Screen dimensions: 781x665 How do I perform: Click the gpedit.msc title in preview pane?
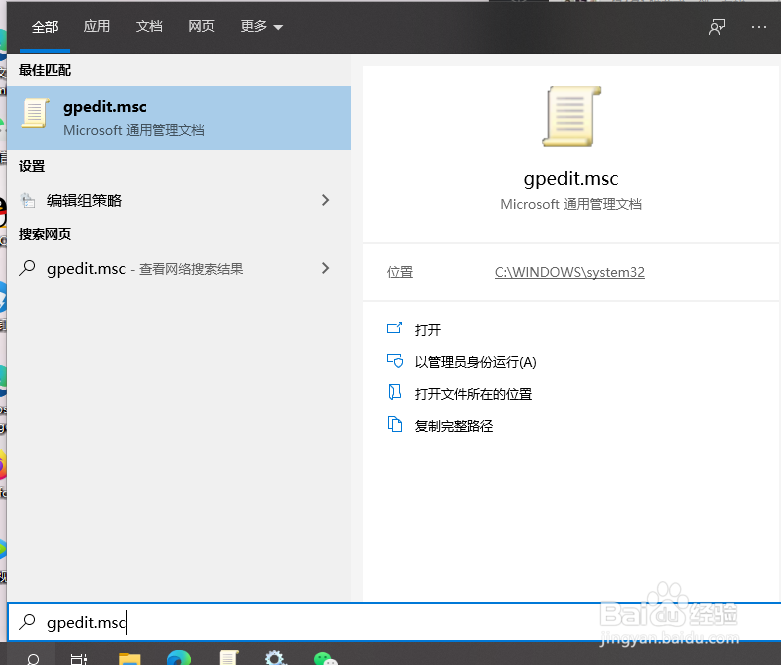(571, 178)
